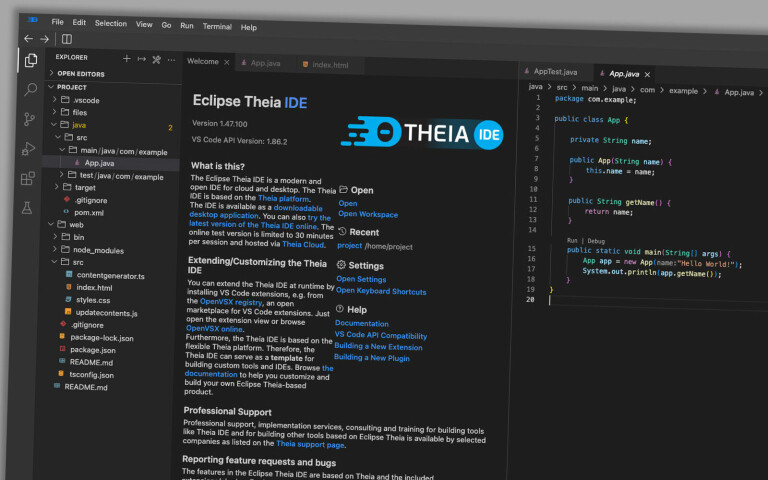Open the Source Control view icon
768x480 pixels.
[x=29, y=119]
